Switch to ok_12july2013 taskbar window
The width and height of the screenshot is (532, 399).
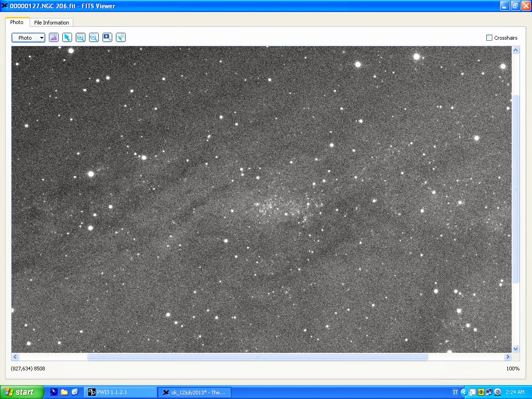(x=194, y=393)
